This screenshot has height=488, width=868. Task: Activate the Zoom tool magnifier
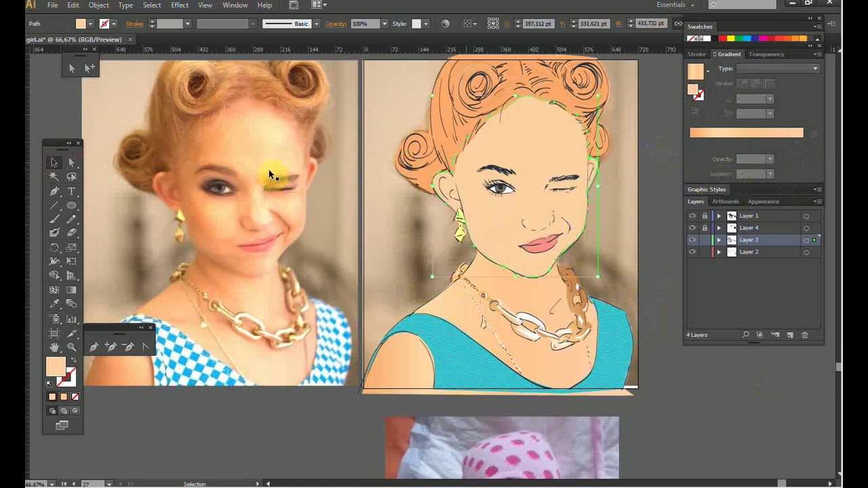[71, 347]
